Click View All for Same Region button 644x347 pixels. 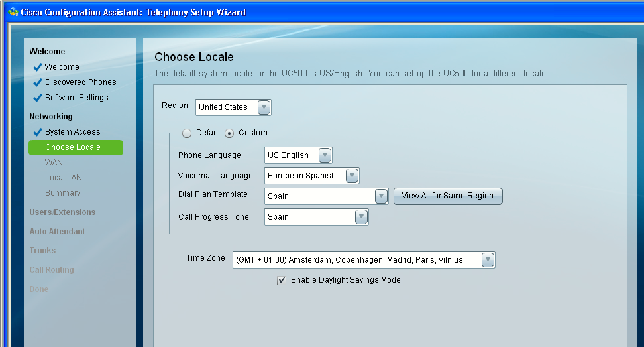448,196
